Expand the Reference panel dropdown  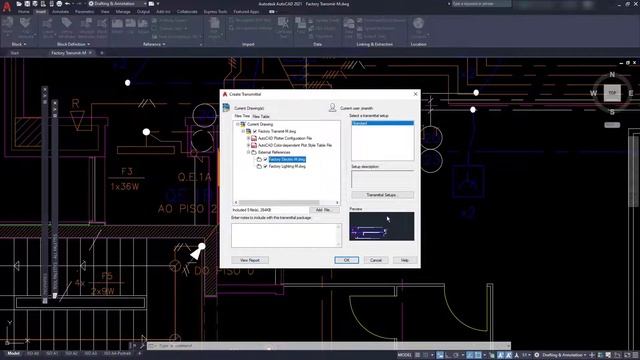point(154,44)
